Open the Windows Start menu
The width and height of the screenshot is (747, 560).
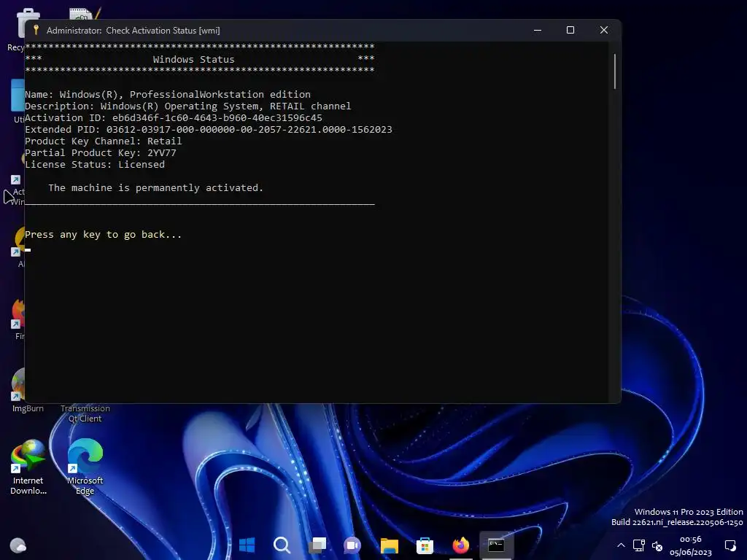click(x=247, y=545)
